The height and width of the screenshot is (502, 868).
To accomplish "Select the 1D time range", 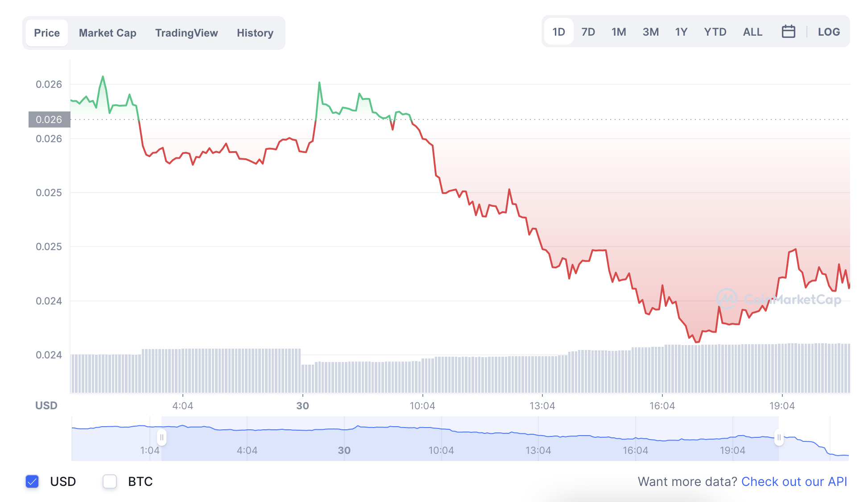I will (x=558, y=32).
